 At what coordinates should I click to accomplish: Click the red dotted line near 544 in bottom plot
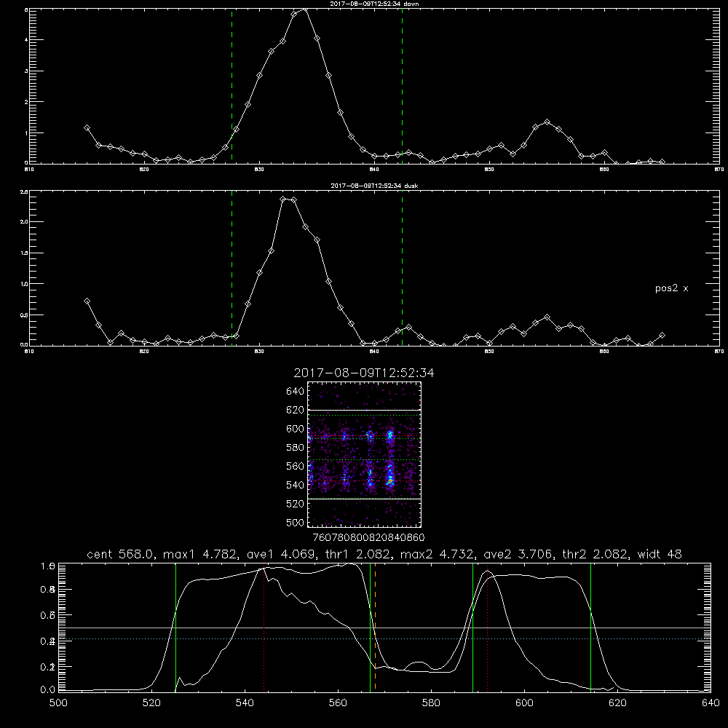pos(264,629)
